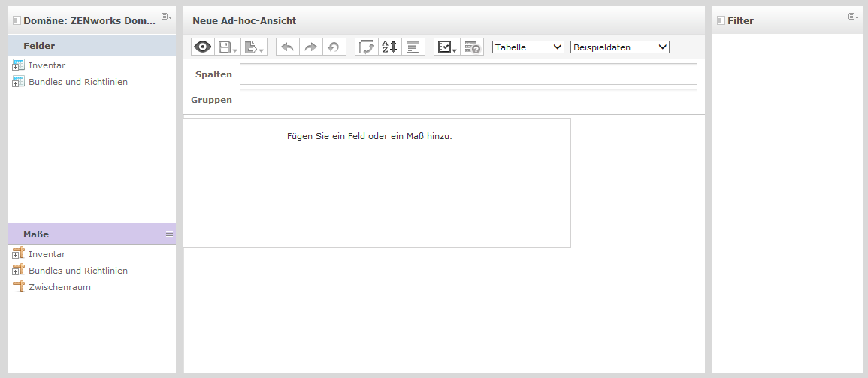
Task: Expand Bundles und Richtlinien under Maße
Action: [x=15, y=273]
